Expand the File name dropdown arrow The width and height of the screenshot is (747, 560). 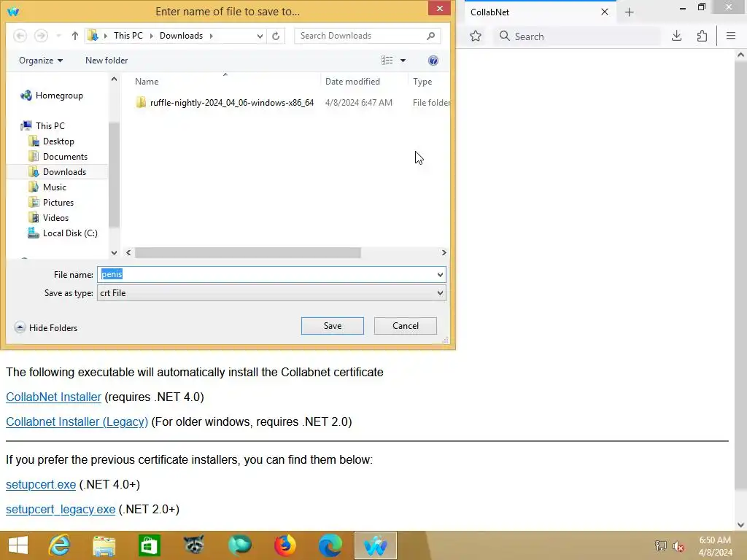pyautogui.click(x=440, y=275)
